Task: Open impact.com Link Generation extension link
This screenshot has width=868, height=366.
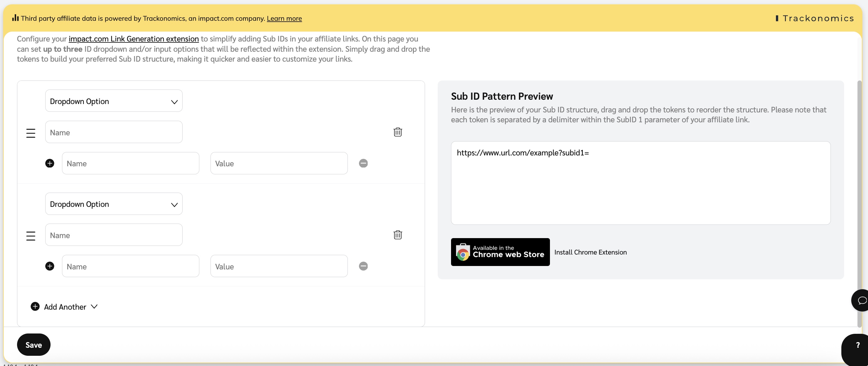Action: tap(133, 39)
